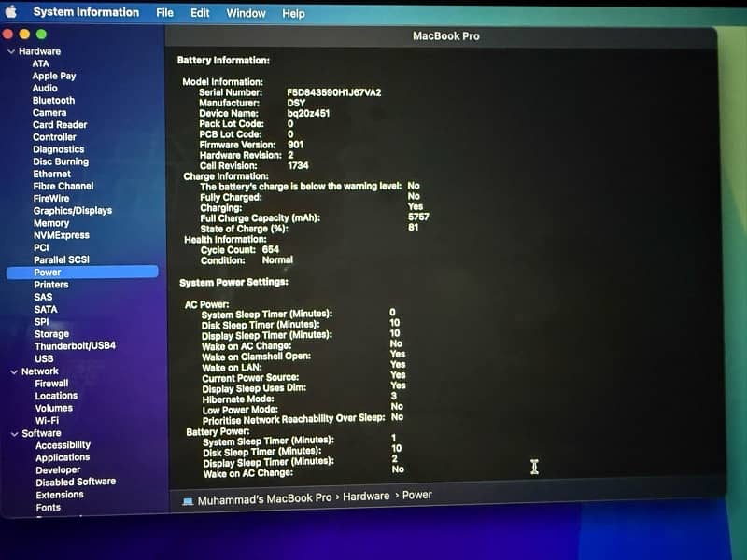Select Firewall under Network

point(51,384)
